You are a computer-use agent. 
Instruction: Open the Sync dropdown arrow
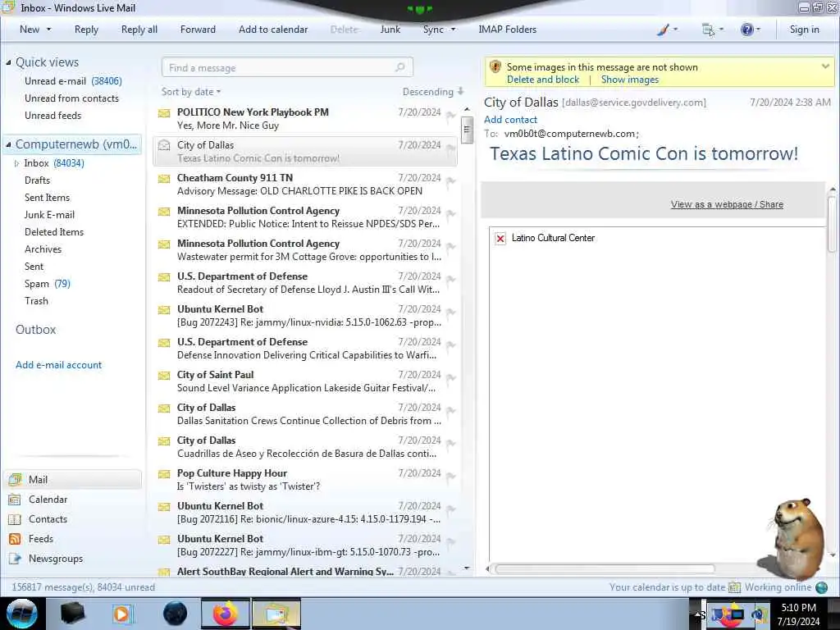pyautogui.click(x=453, y=30)
